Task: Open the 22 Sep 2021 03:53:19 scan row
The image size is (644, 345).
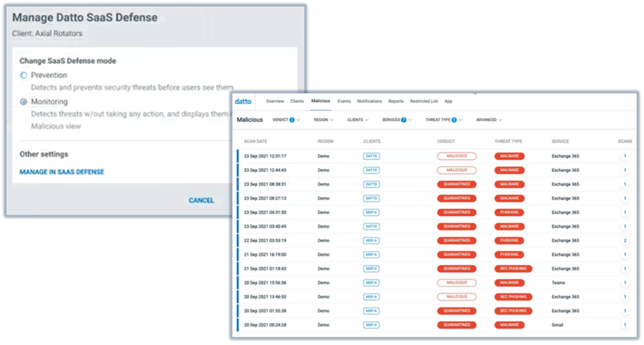Action: [x=435, y=240]
